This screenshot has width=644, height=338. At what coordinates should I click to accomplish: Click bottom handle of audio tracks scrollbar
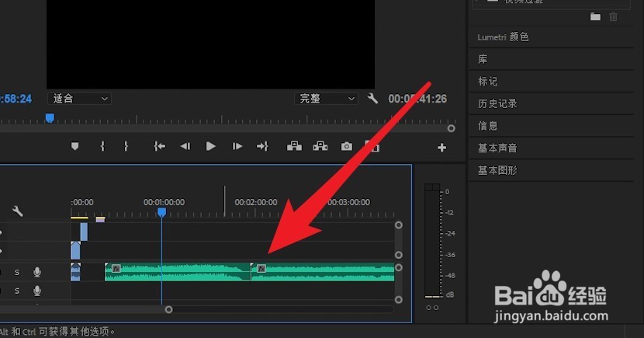pos(398,300)
